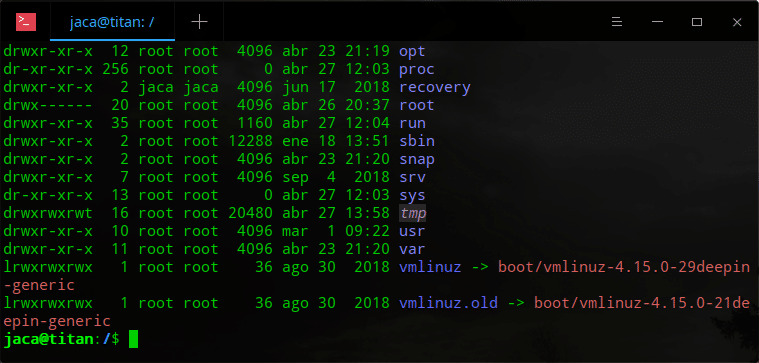759x363 pixels.
Task: Click size 12288 in sbin row
Action: coord(250,141)
